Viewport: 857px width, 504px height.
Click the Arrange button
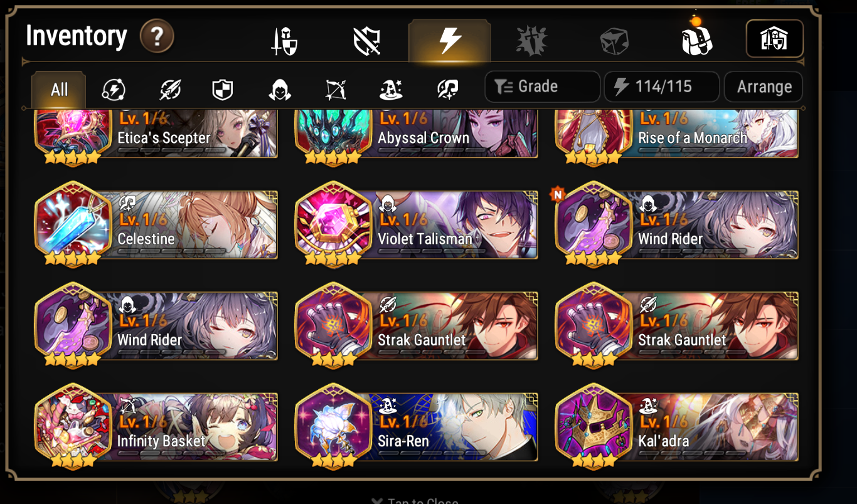764,87
